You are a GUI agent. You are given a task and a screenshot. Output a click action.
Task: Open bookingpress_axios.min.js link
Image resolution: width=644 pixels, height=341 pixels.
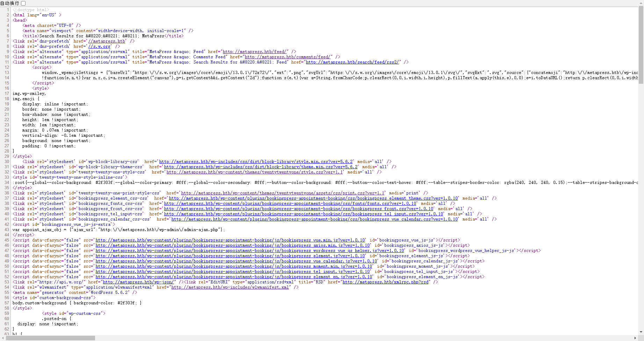click(x=233, y=245)
